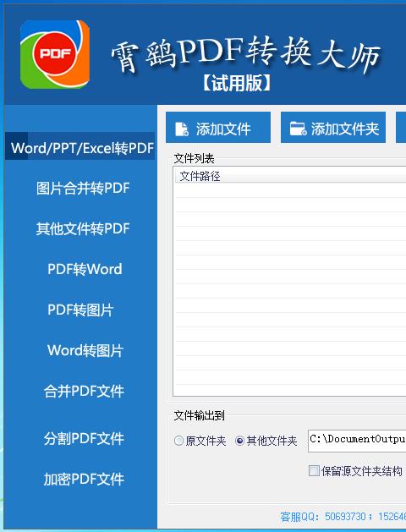Screen dimensions: 406x532
Task: Click the add folder icon
Action: (x=298, y=129)
